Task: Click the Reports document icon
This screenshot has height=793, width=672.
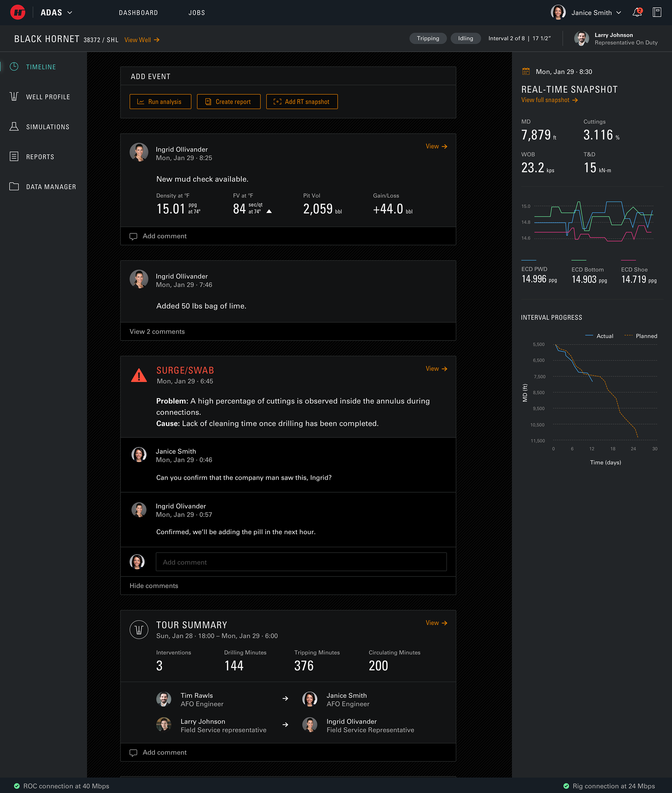Action: coord(14,157)
